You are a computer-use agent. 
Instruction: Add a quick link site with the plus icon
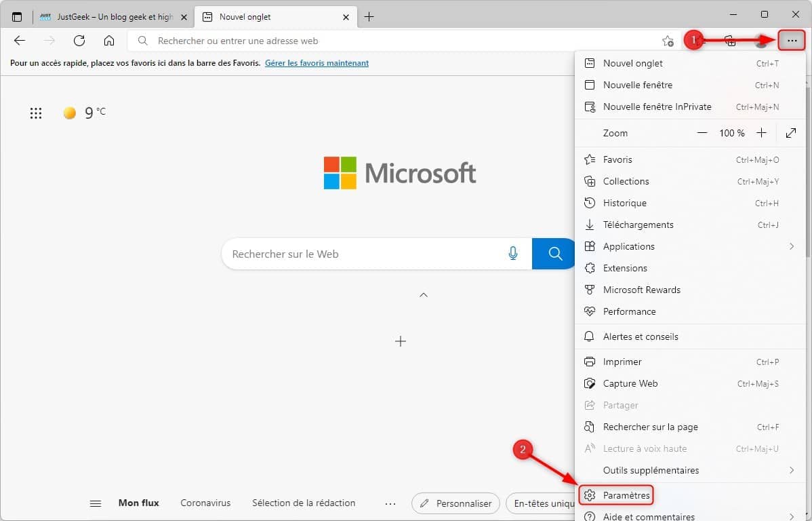401,341
